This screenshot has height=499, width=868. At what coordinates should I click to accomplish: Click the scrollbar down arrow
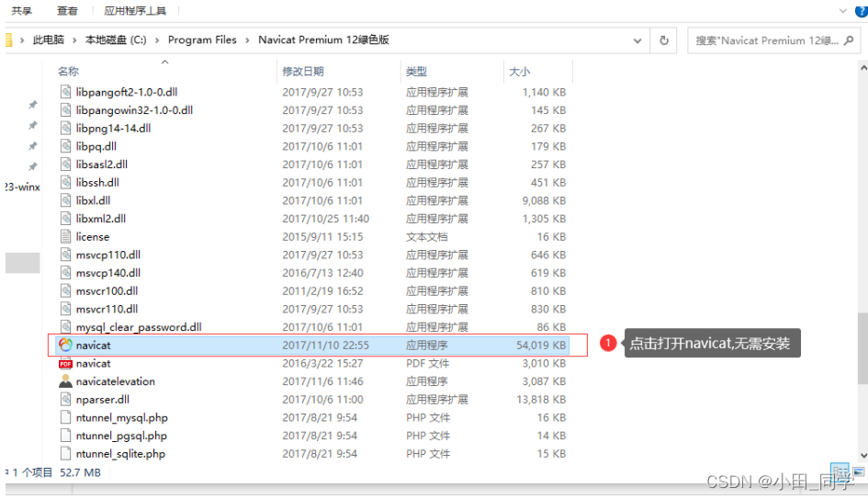coord(863,456)
